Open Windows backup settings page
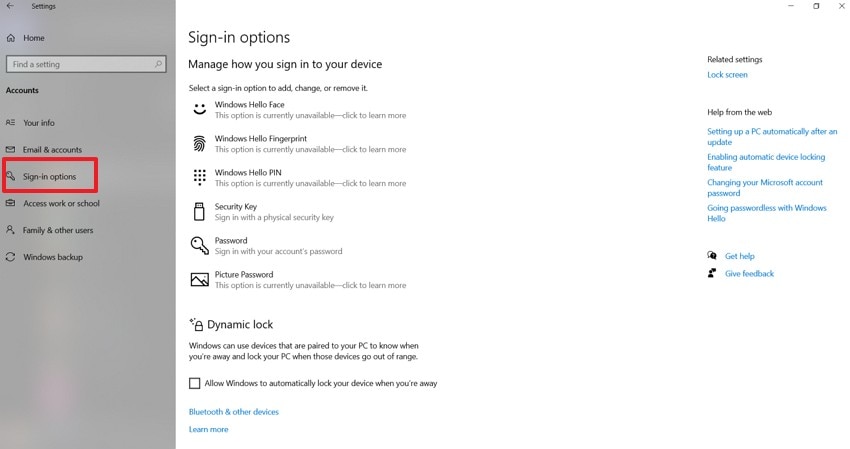The height and width of the screenshot is (449, 850). [53, 257]
